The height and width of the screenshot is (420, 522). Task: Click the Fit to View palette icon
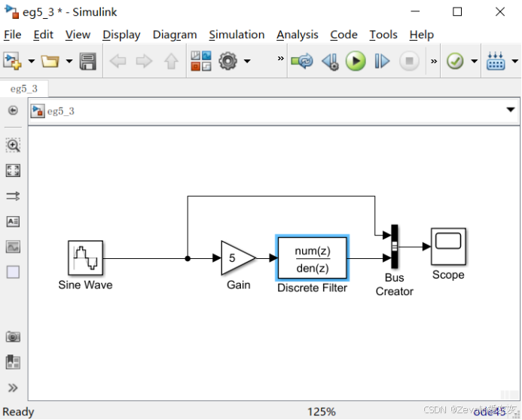[x=13, y=171]
